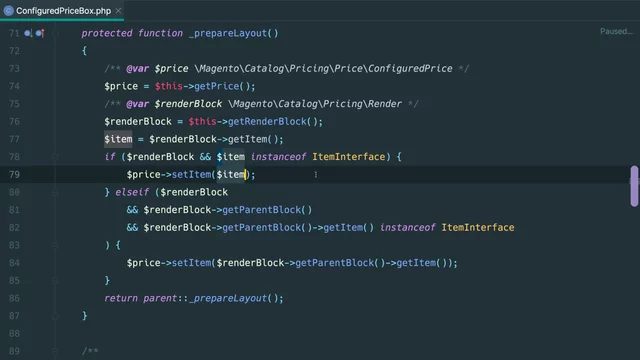Click setItem method on line 79

click(x=191, y=174)
